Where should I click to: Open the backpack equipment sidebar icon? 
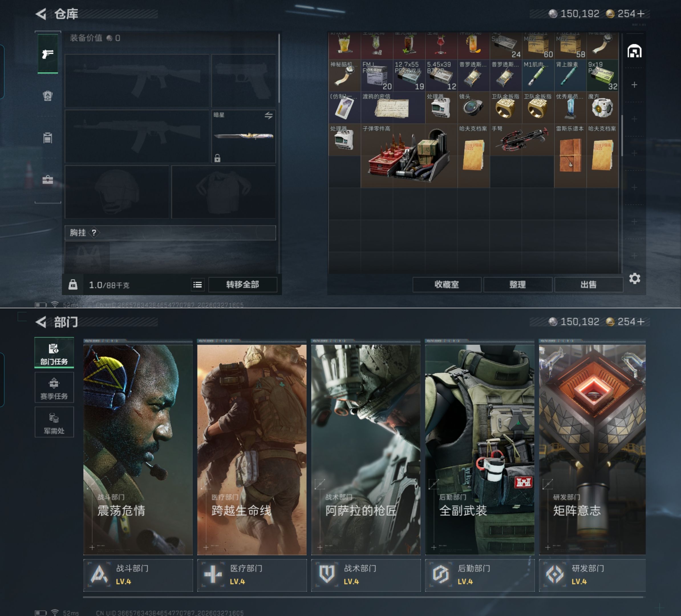(x=48, y=96)
